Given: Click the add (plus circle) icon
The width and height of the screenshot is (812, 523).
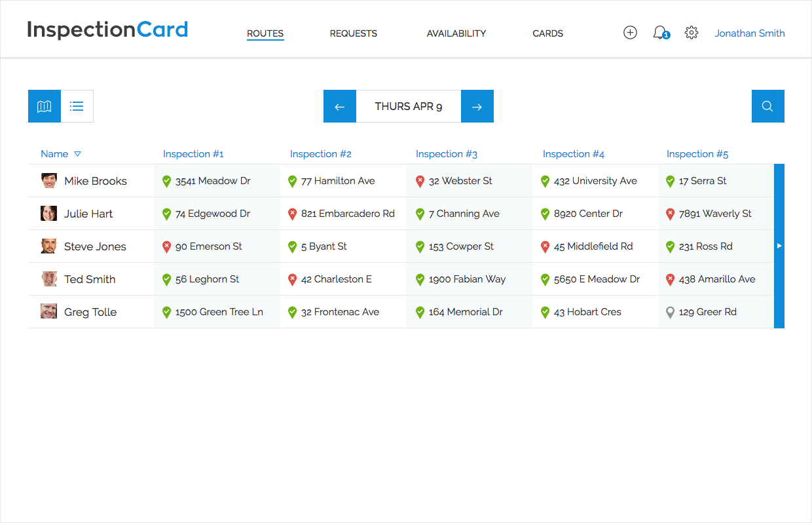Looking at the screenshot, I should 630,33.
